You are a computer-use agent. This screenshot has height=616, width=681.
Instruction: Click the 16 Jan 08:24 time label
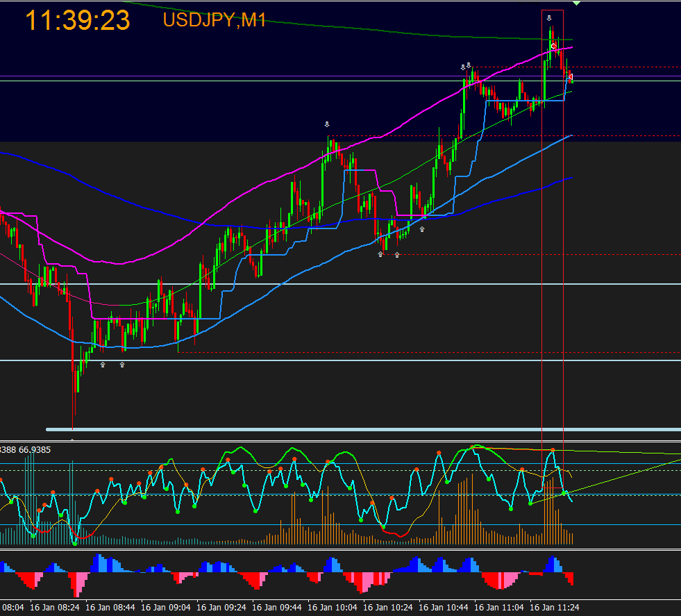tap(55, 607)
